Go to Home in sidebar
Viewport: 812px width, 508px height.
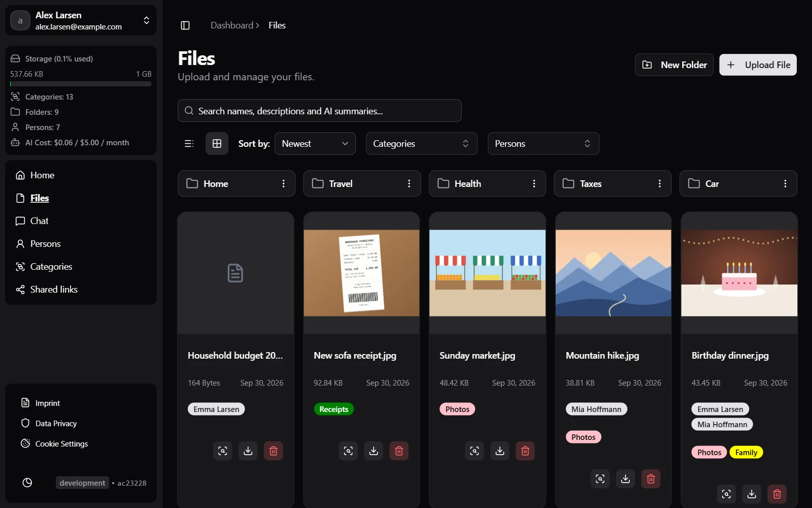(81, 175)
